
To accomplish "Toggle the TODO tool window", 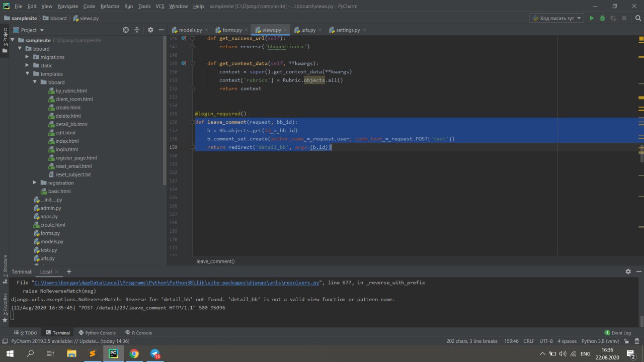I will click(28, 333).
